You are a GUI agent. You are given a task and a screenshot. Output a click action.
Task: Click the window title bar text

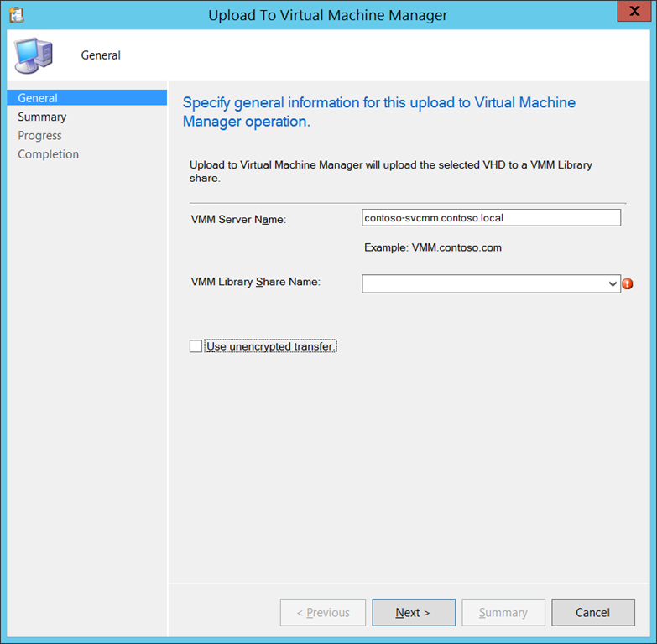(327, 15)
